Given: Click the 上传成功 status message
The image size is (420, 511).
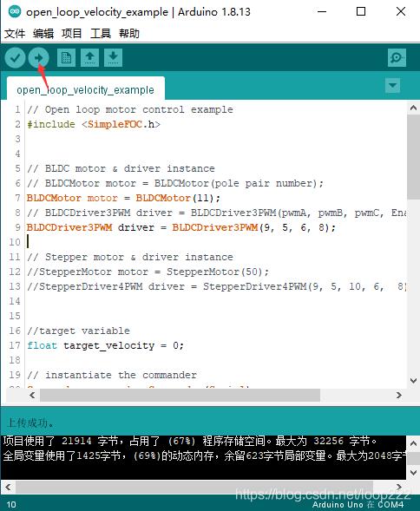Looking at the screenshot, I should click(x=30, y=423).
